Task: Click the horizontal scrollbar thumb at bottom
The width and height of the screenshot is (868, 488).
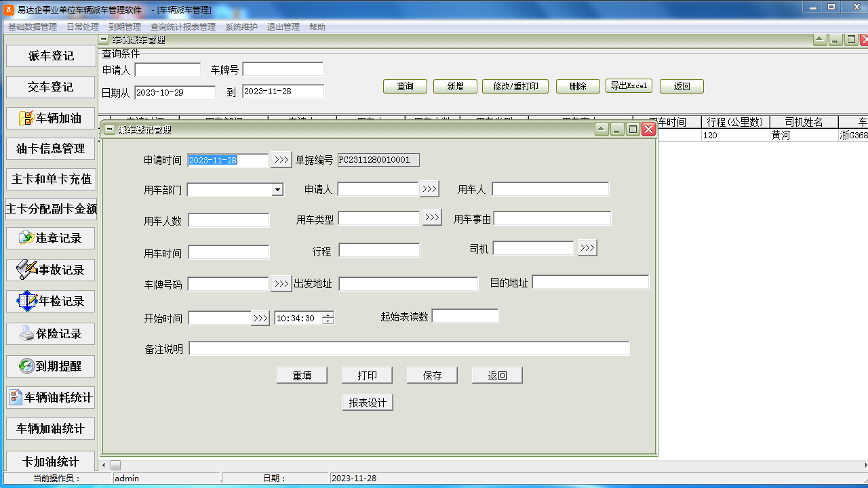Action: (x=115, y=466)
